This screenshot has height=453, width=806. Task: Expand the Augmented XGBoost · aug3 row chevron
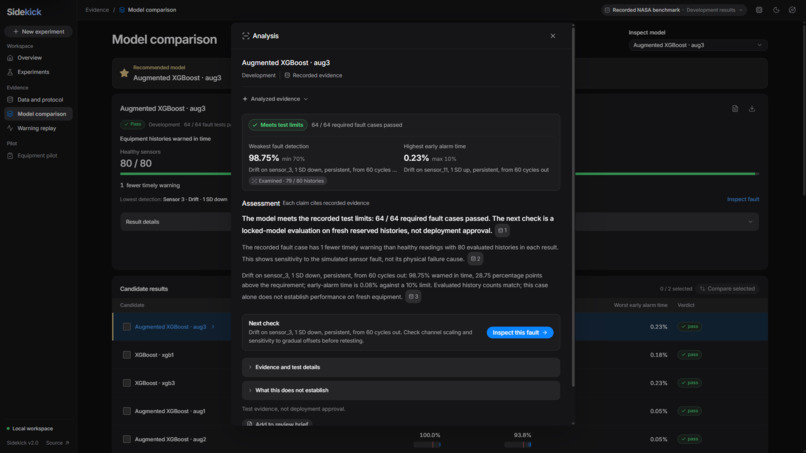tap(213, 327)
